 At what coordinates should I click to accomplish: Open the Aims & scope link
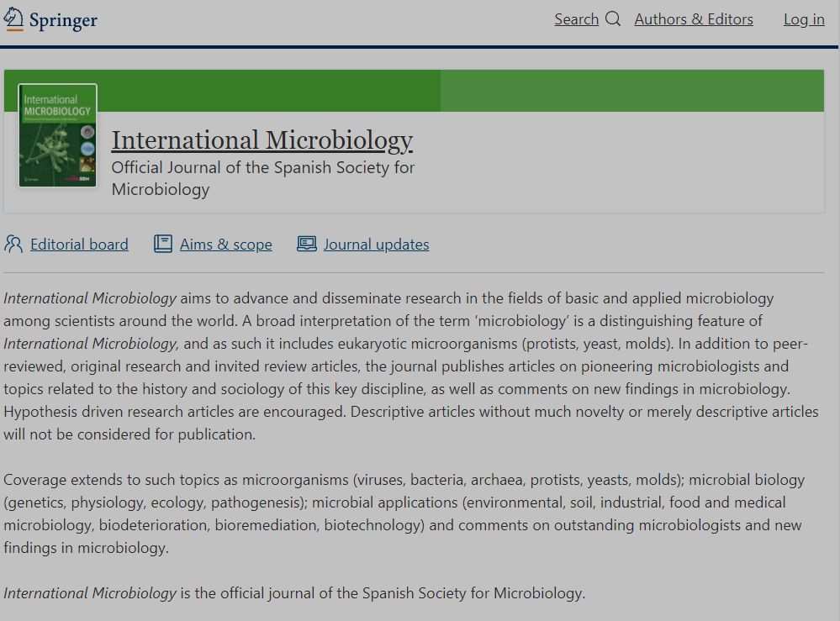pos(225,244)
